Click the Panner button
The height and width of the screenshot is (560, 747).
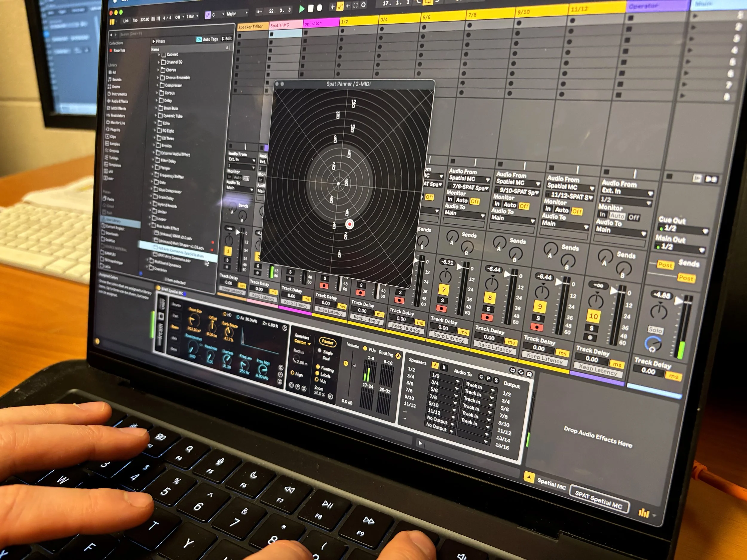point(327,342)
